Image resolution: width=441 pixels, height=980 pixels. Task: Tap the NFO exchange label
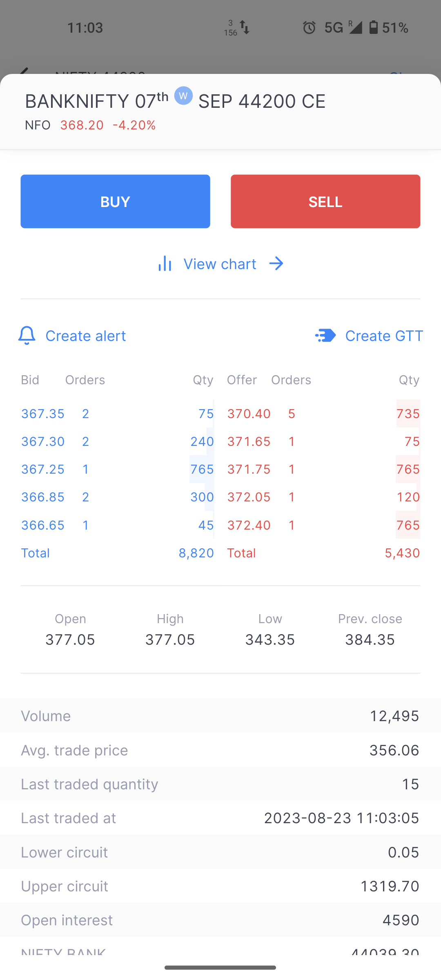coord(38,125)
